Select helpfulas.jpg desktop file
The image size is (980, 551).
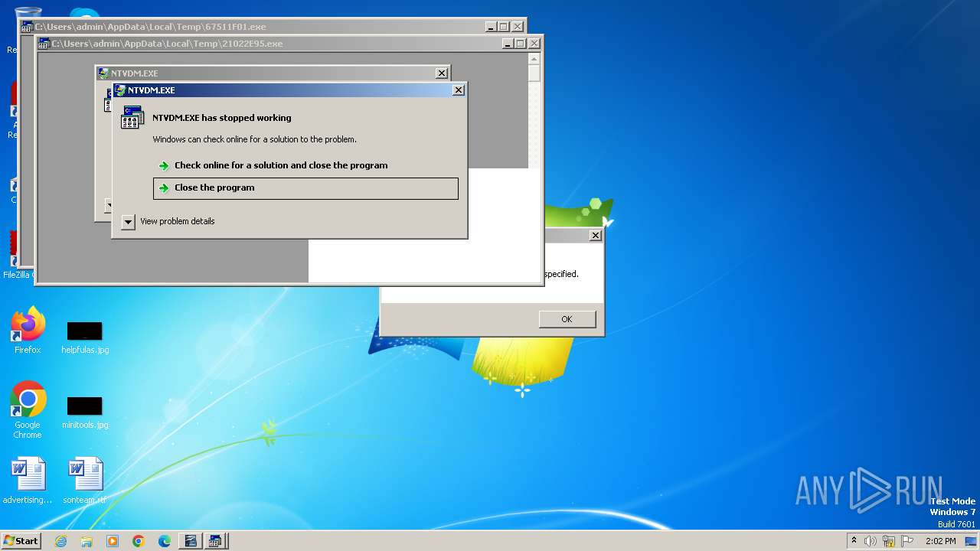pyautogui.click(x=85, y=337)
